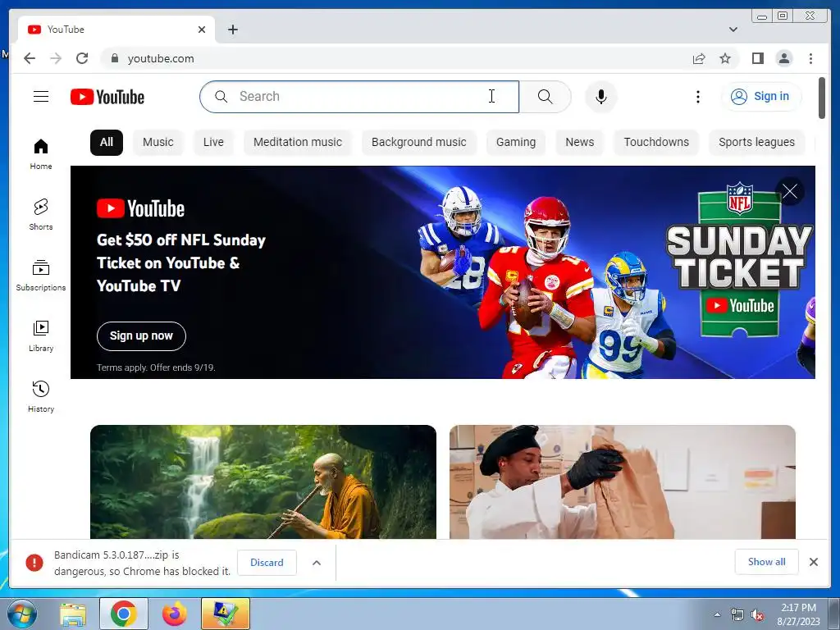Click the magnifier search button
The image size is (840, 630).
[545, 97]
